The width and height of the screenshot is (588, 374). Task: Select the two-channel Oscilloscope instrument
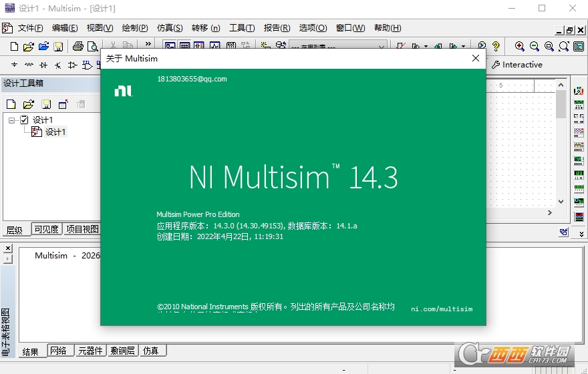click(579, 132)
